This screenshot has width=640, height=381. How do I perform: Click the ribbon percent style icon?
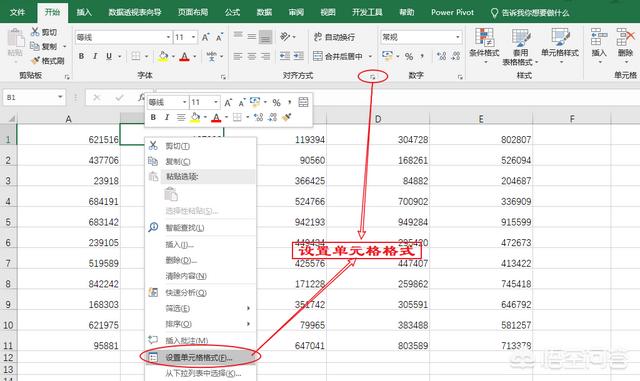point(409,56)
